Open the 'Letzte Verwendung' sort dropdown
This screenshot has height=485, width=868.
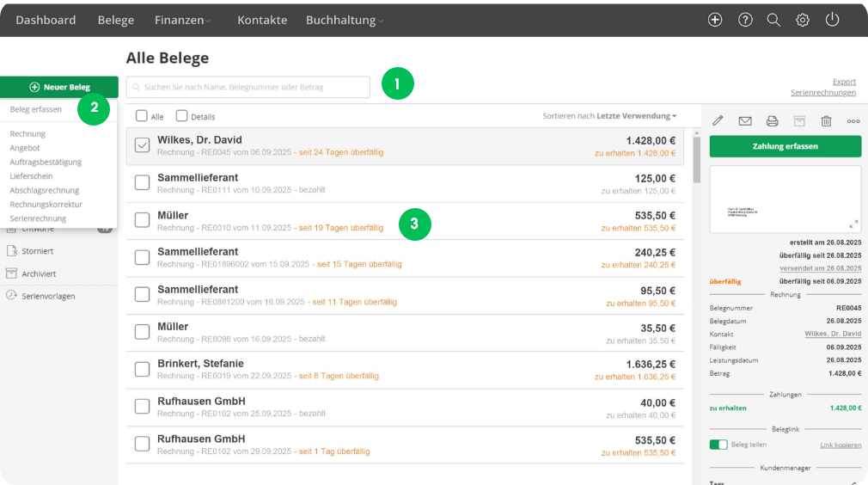click(637, 116)
